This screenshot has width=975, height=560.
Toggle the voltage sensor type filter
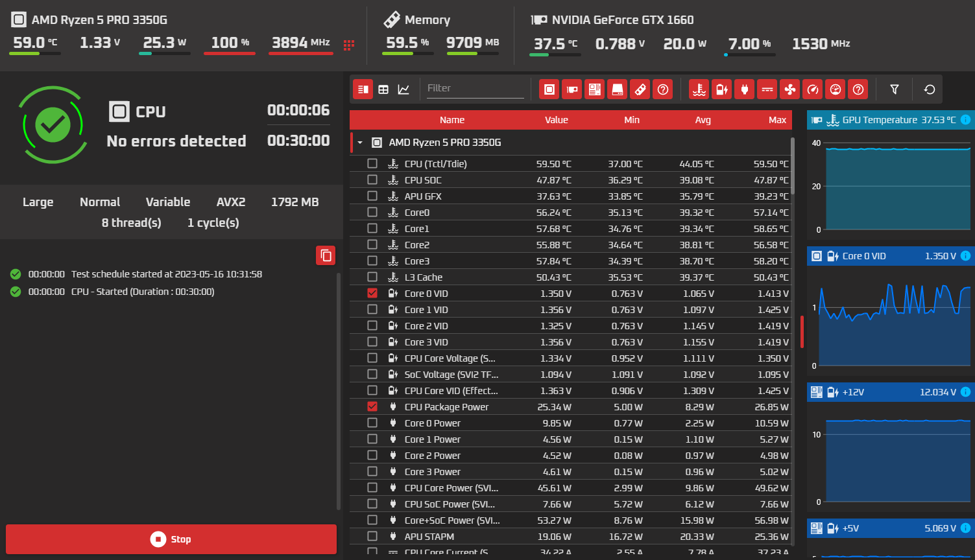click(x=721, y=89)
